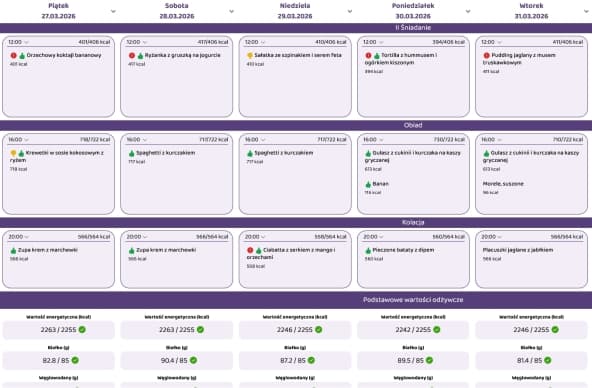
Task: Click green thumbs-up on Ciabatta z serkiem
Action: click(259, 250)
